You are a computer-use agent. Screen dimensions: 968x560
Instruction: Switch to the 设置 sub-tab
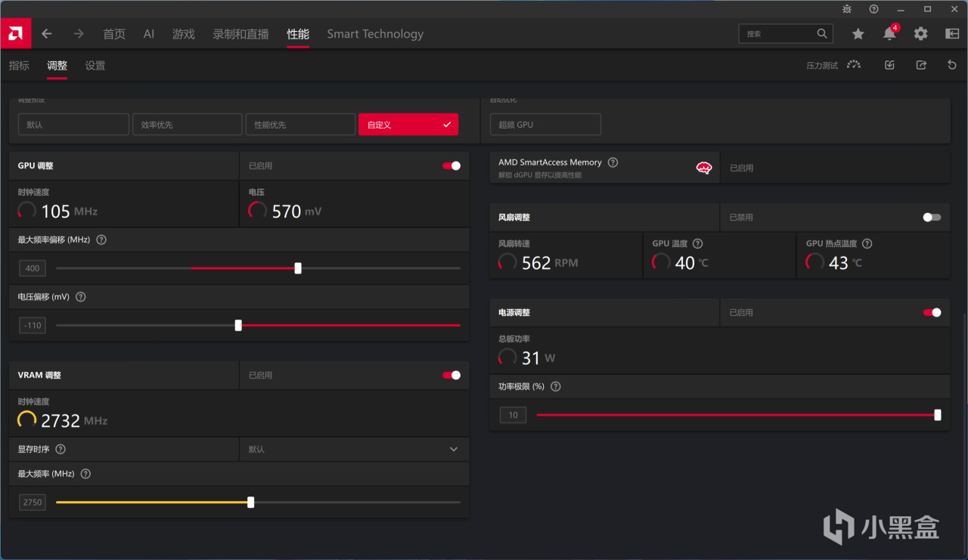point(95,66)
